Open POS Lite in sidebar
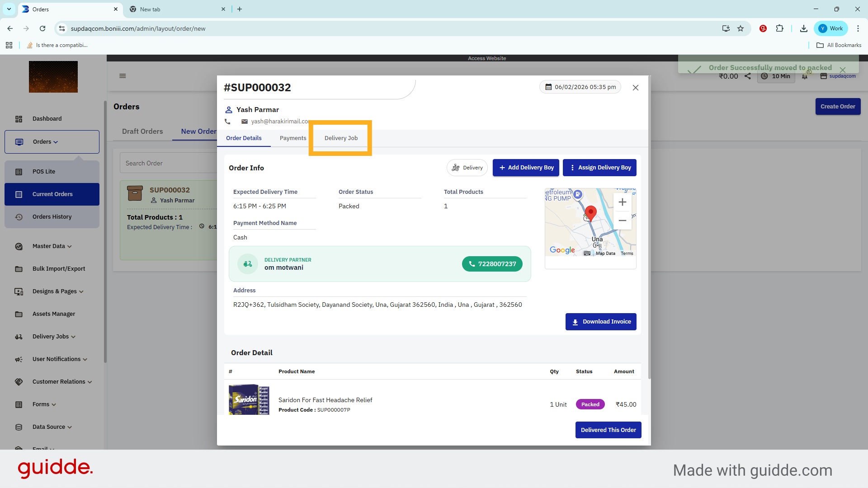 point(52,172)
